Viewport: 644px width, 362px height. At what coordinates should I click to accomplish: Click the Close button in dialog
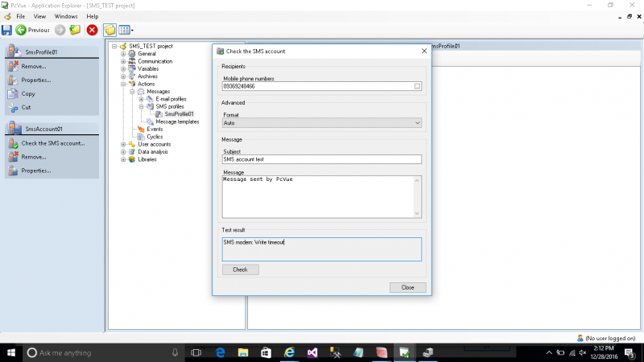pos(407,287)
